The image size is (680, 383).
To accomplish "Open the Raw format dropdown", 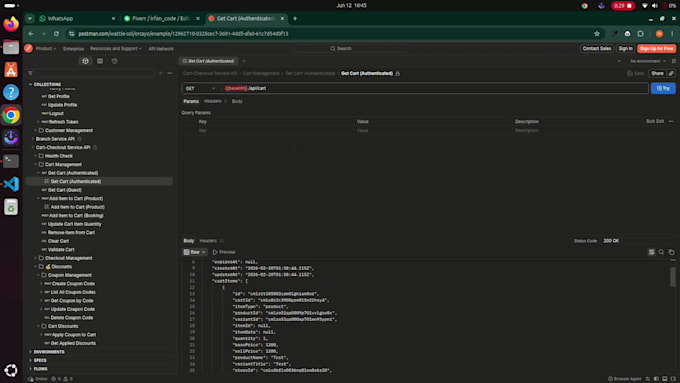I will pos(195,252).
